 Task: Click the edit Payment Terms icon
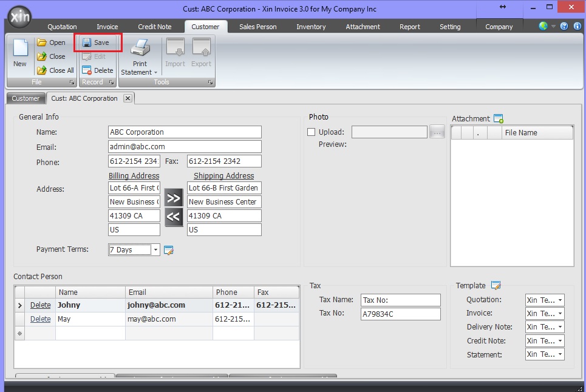pyautogui.click(x=169, y=250)
